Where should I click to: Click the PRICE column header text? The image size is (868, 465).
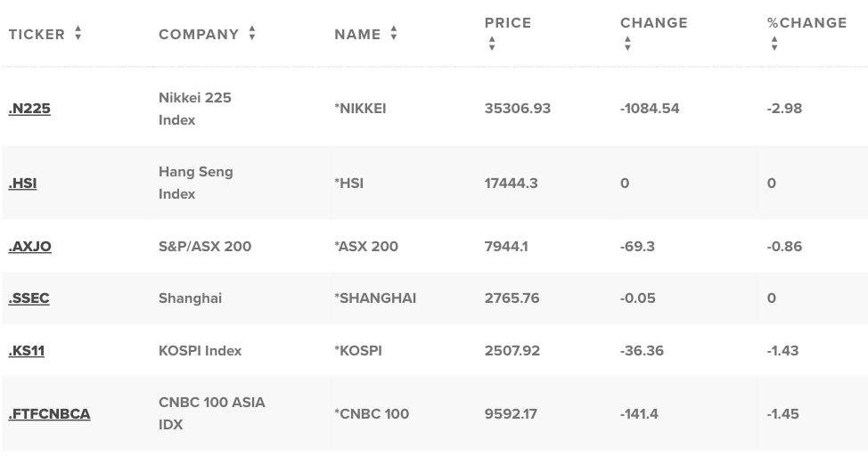[x=508, y=22]
